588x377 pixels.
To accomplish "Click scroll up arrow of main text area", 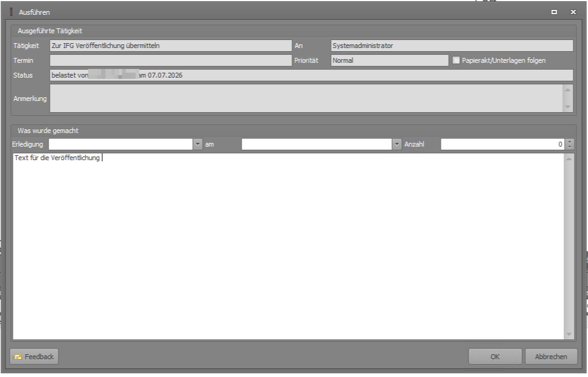I will pyautogui.click(x=569, y=159).
